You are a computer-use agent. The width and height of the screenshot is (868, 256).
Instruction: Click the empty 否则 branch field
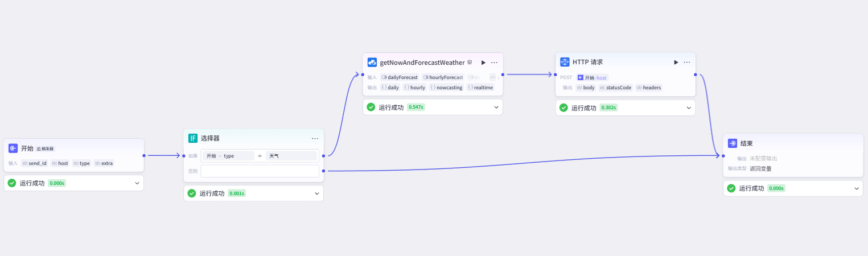260,171
